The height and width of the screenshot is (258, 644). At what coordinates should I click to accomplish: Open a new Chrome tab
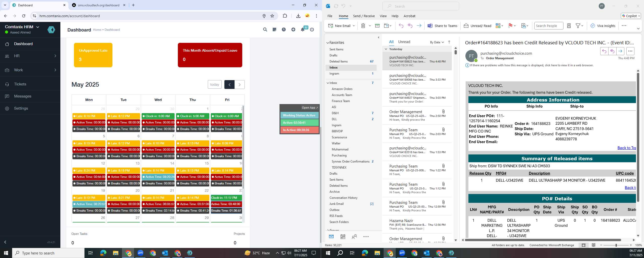point(133,5)
